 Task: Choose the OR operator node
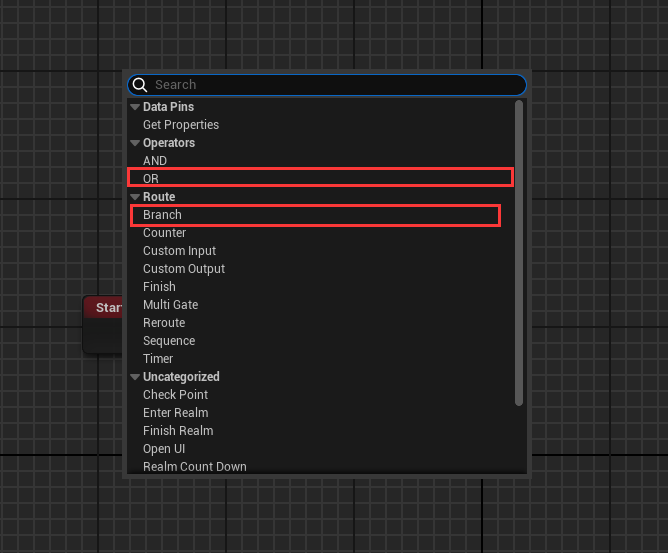click(x=151, y=179)
